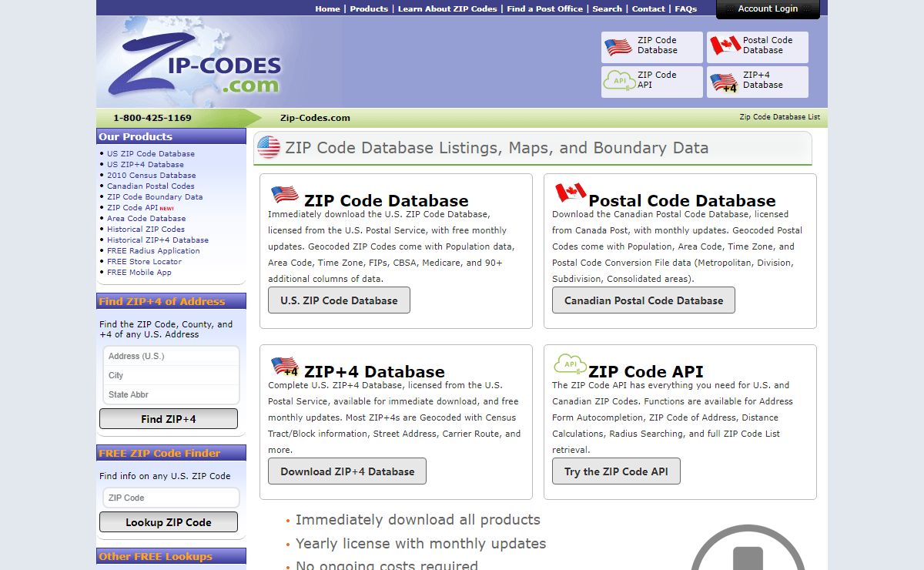This screenshot has width=924, height=570.
Task: Click the Lookup ZIP Code button
Action: click(169, 522)
